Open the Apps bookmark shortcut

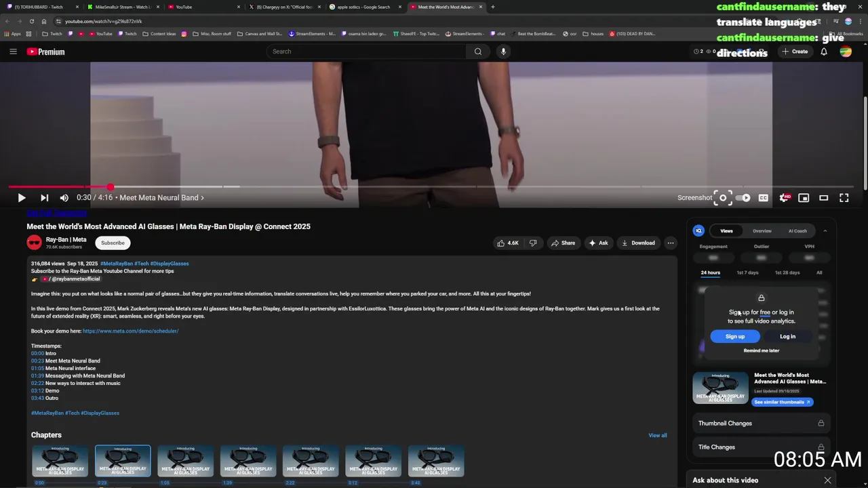(13, 33)
